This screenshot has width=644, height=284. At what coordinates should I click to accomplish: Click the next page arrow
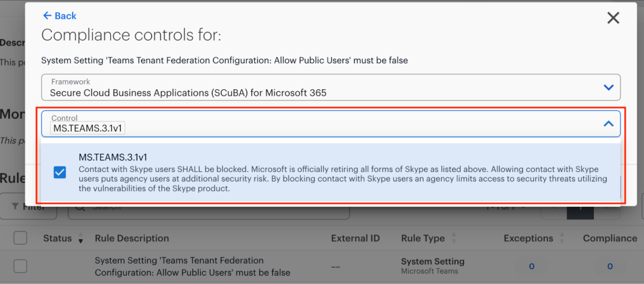click(x=605, y=208)
